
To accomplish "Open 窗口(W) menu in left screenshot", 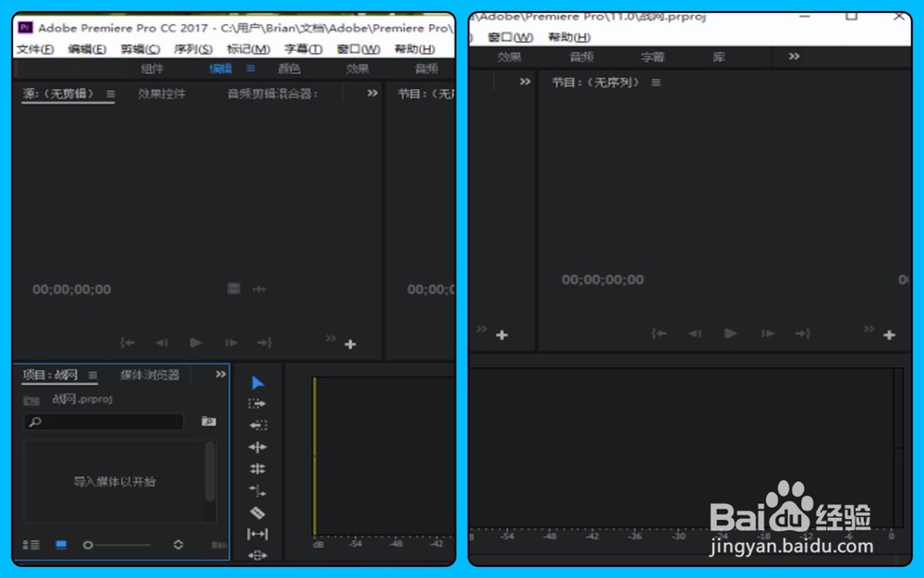I will pyautogui.click(x=359, y=50).
